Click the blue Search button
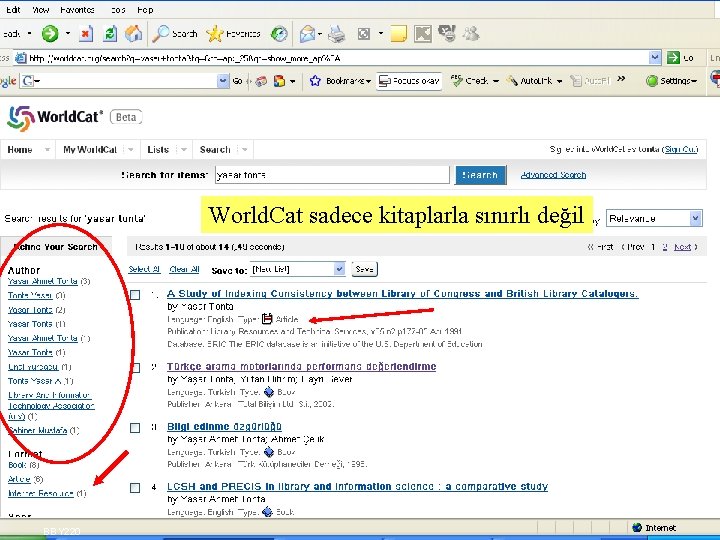The image size is (720, 540). [x=480, y=175]
